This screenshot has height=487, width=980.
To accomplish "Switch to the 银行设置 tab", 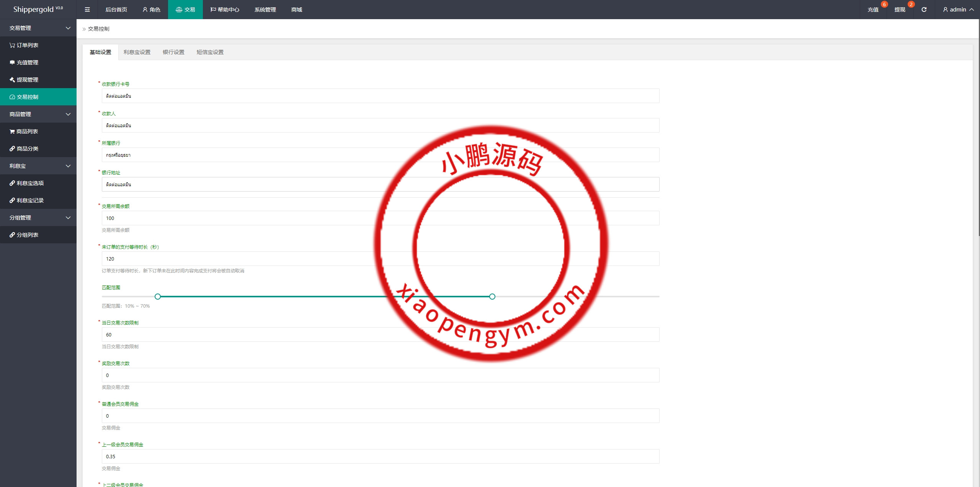I will (x=173, y=52).
